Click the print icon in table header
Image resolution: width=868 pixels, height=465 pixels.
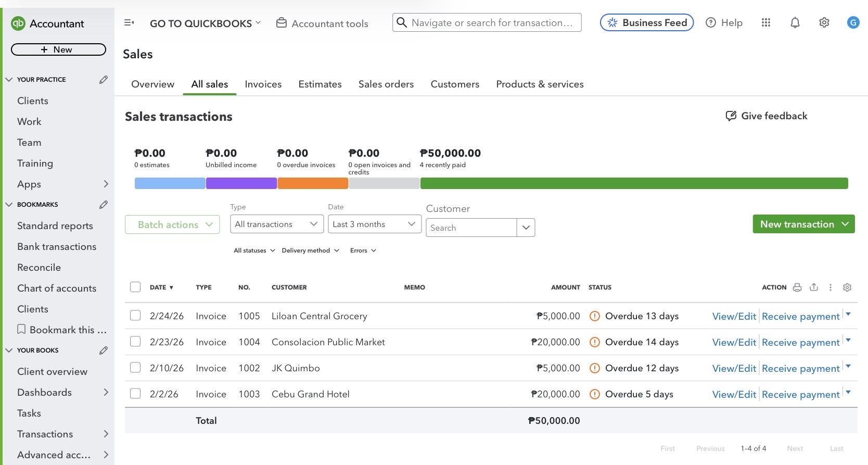coord(797,287)
